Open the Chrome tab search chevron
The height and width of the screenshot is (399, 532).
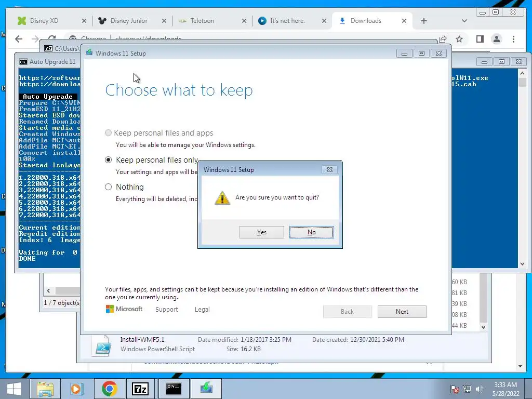pos(464,21)
